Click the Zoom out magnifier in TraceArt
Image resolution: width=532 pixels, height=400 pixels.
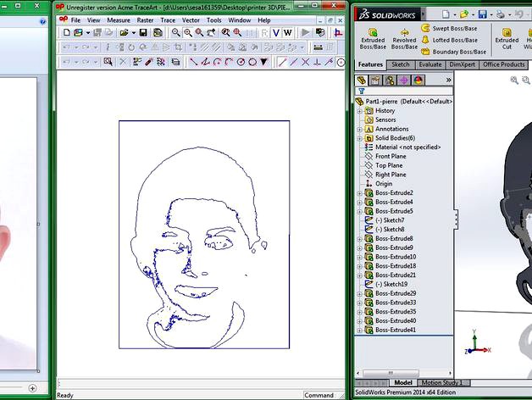pyautogui.click(x=175, y=32)
